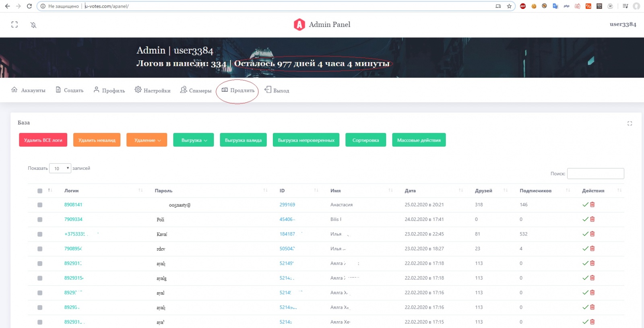The height and width of the screenshot is (328, 644).
Task: Expand the Выгрузка dropdown button
Action: click(x=194, y=140)
